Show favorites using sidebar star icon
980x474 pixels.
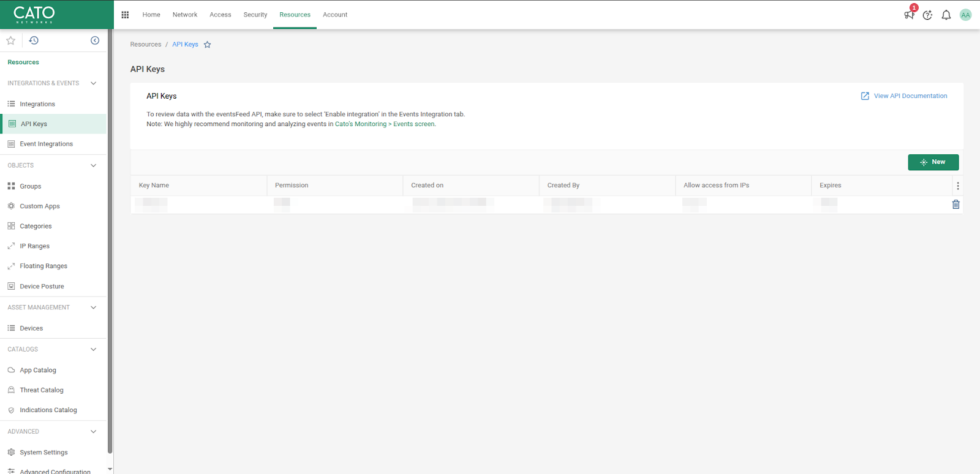point(10,40)
